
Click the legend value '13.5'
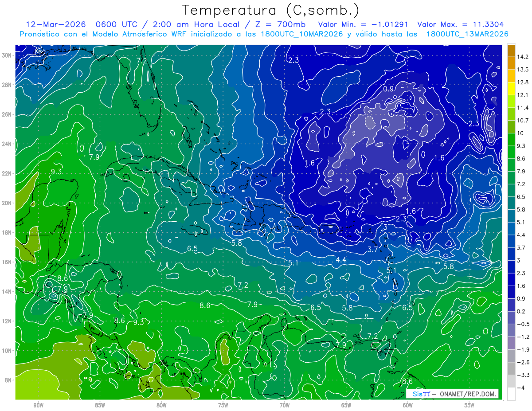524,70
